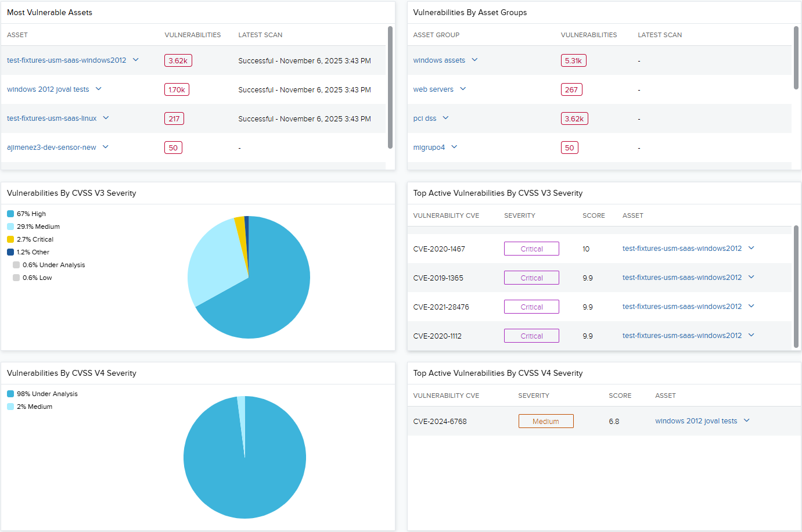Image resolution: width=802 pixels, height=532 pixels.
Task: Open the pci dss group link
Action: click(425, 118)
